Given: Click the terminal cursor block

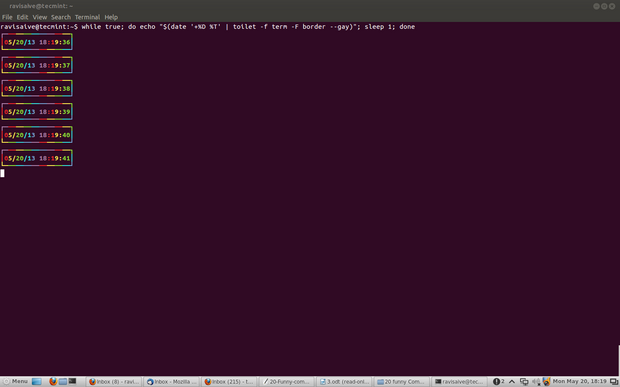Looking at the screenshot, I should click(x=2, y=173).
